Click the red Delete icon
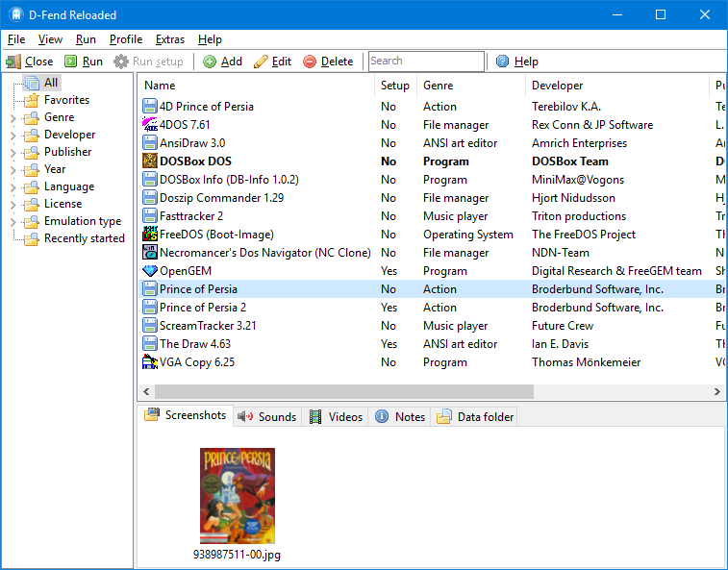The image size is (728, 570). coord(310,62)
